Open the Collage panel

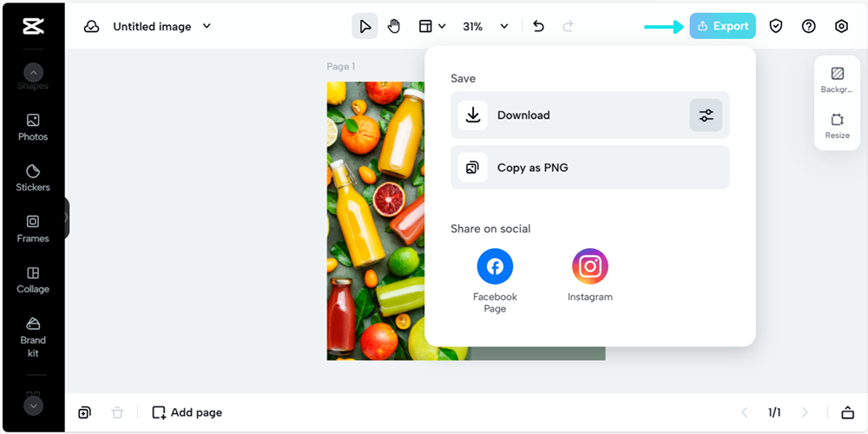click(33, 280)
